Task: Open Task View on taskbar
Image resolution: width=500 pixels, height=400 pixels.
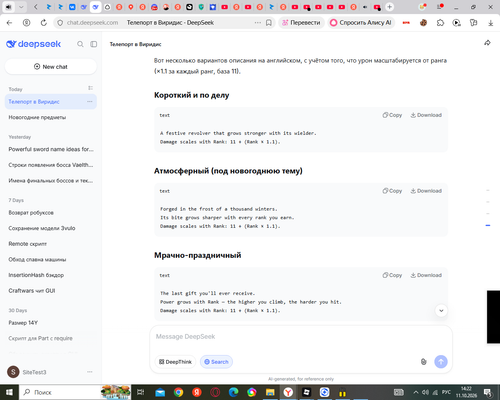Action: click(141, 392)
